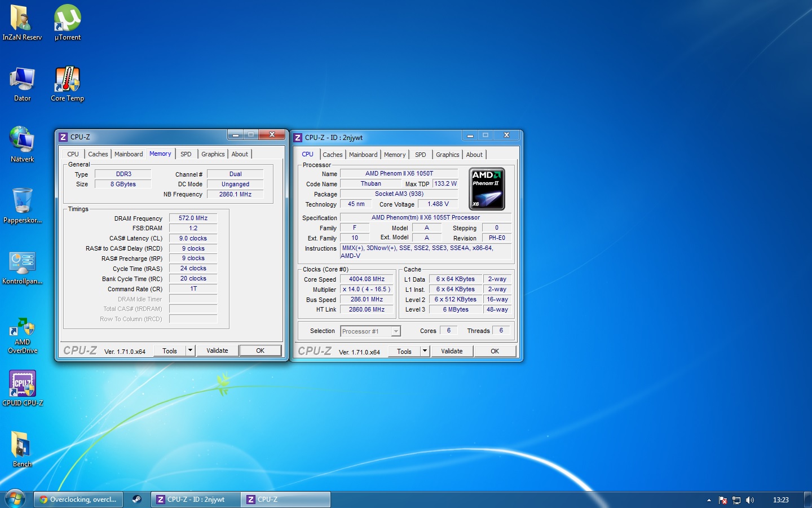Click the CAS# Latency 9.0 clocks value
This screenshot has width=812, height=508.
[x=193, y=238]
